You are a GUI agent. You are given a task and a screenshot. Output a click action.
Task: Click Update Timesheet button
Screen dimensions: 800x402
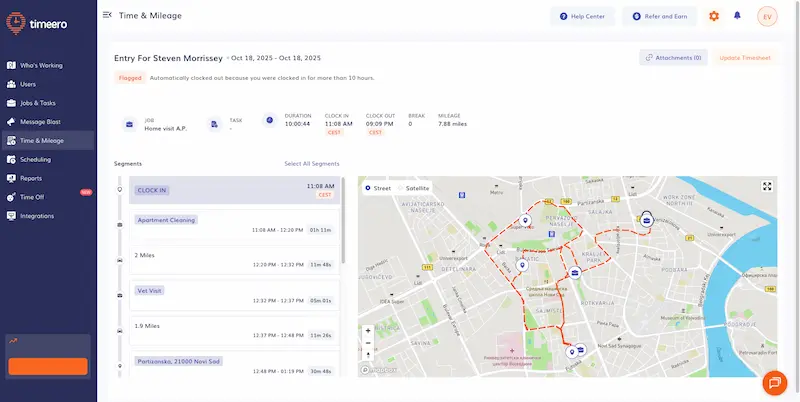click(745, 58)
